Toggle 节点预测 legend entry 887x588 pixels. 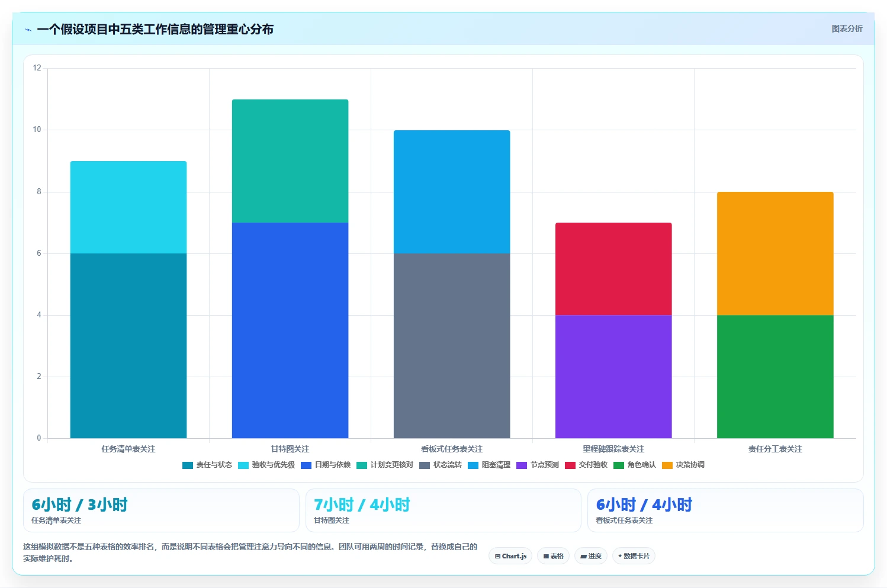[x=538, y=465]
